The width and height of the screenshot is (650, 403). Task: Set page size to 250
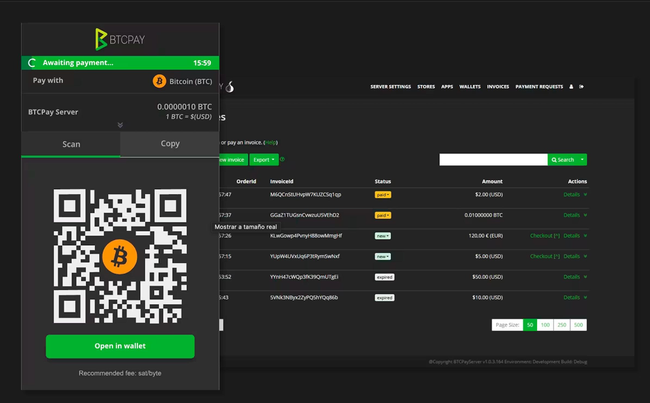point(562,325)
